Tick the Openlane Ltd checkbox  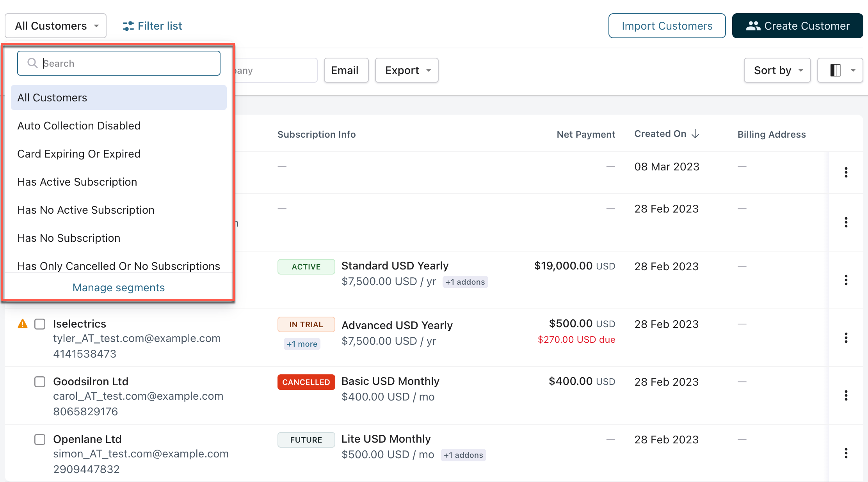pyautogui.click(x=40, y=439)
